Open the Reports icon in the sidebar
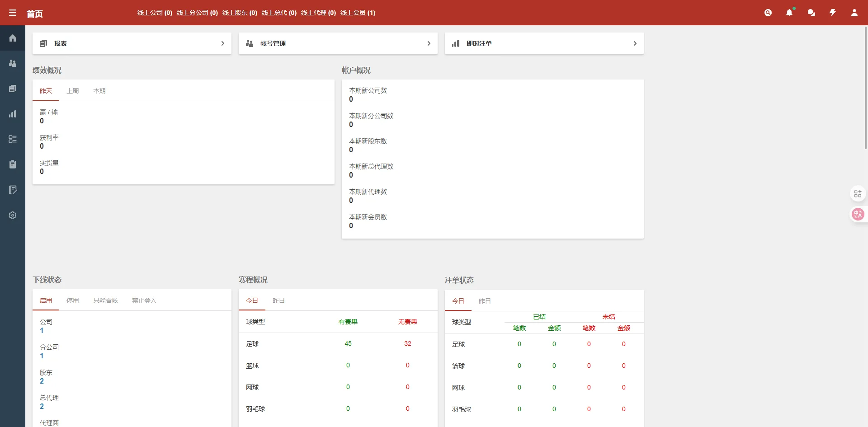 [12, 89]
